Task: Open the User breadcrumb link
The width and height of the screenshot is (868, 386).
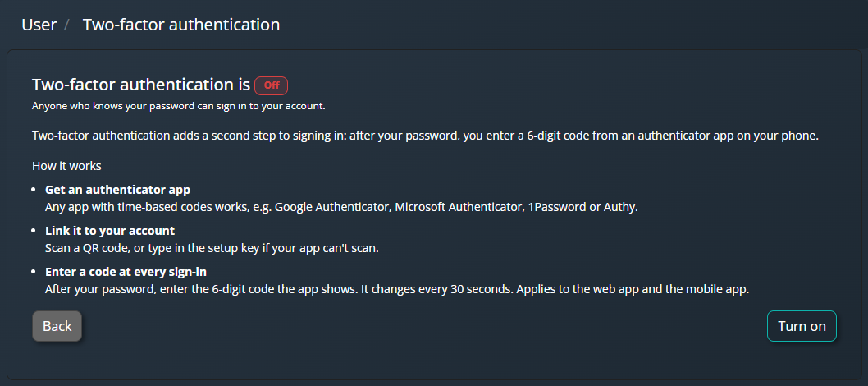Action: [39, 25]
